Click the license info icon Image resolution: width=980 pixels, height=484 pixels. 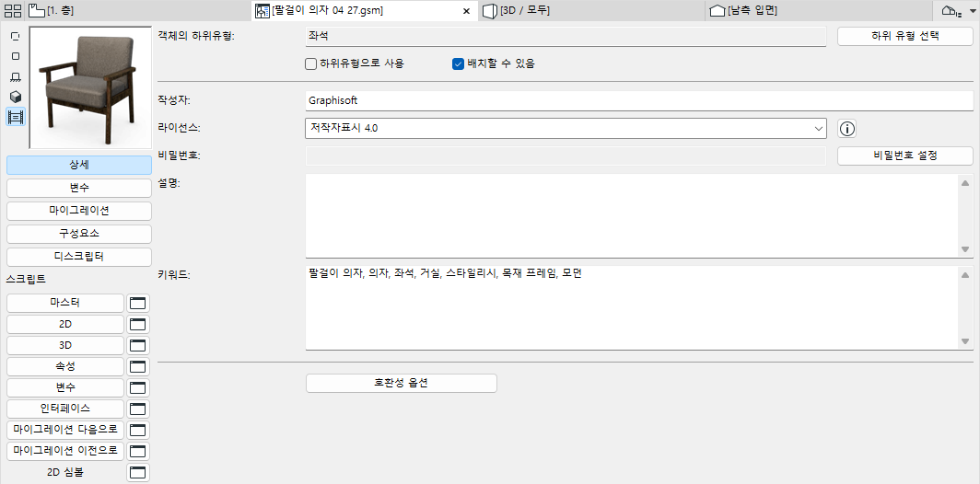tap(846, 129)
